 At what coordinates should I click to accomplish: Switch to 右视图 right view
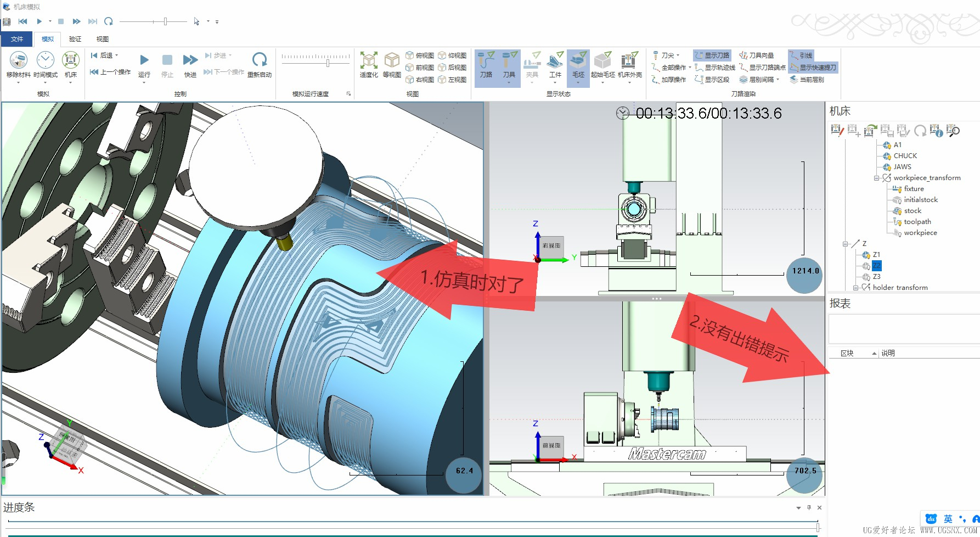(x=420, y=80)
